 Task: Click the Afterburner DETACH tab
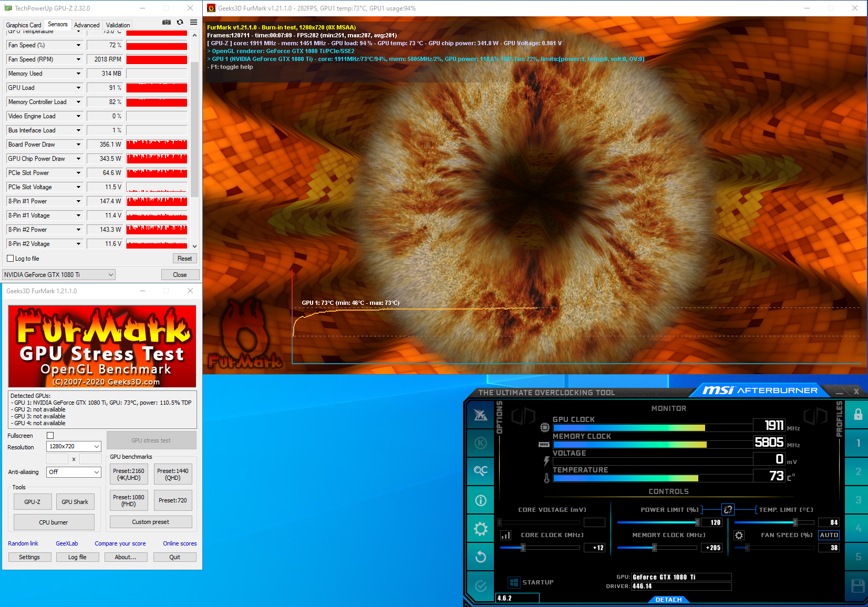[x=668, y=600]
